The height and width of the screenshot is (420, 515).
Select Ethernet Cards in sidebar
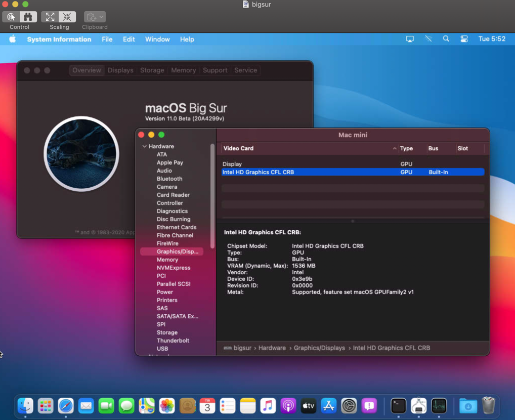click(177, 227)
